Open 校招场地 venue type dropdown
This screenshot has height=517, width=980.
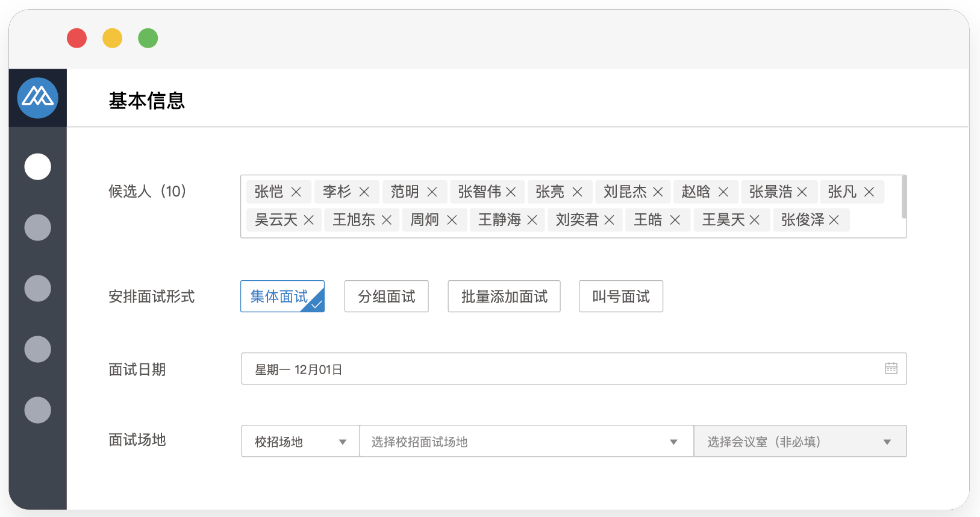tap(301, 441)
